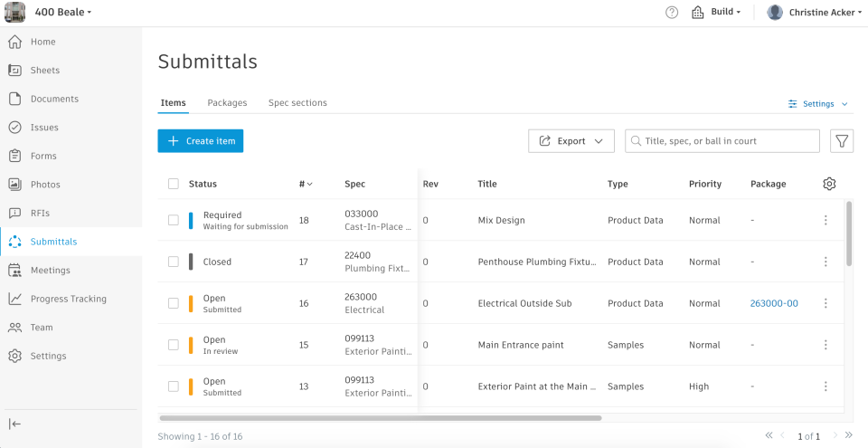This screenshot has width=868, height=448.
Task: Collapse the left sidebar panel
Action: (x=14, y=424)
